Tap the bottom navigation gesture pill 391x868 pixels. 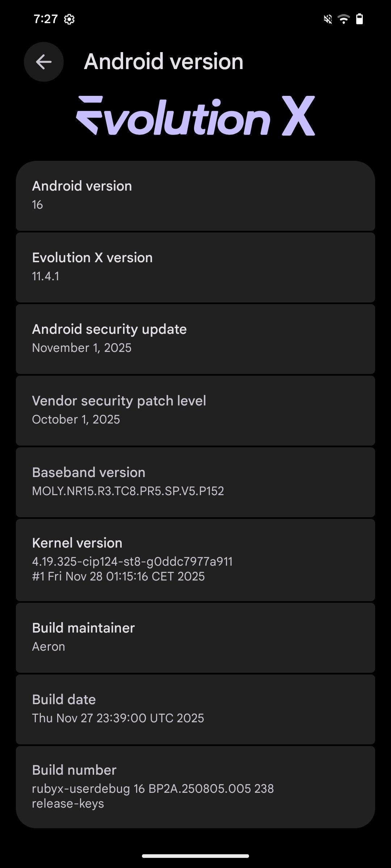[195, 856]
